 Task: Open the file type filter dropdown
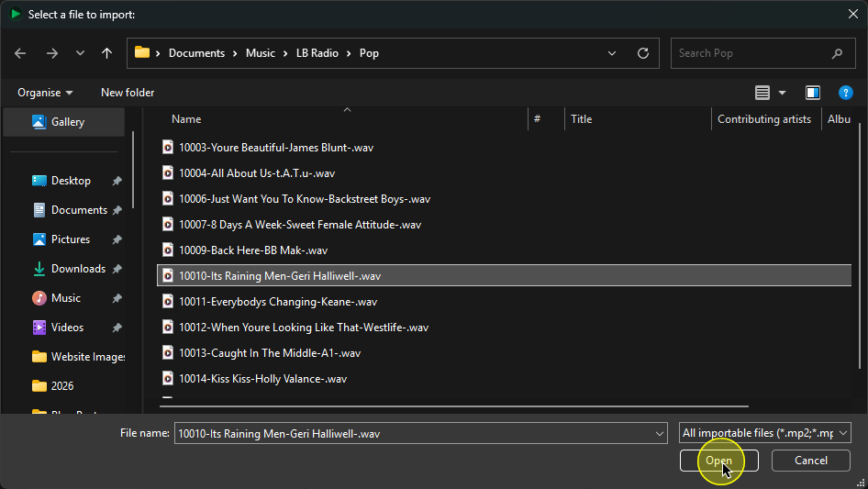click(764, 433)
